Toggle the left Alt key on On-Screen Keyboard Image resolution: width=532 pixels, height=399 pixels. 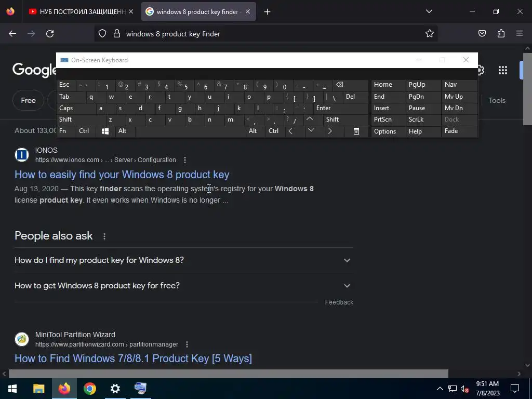[x=125, y=131]
